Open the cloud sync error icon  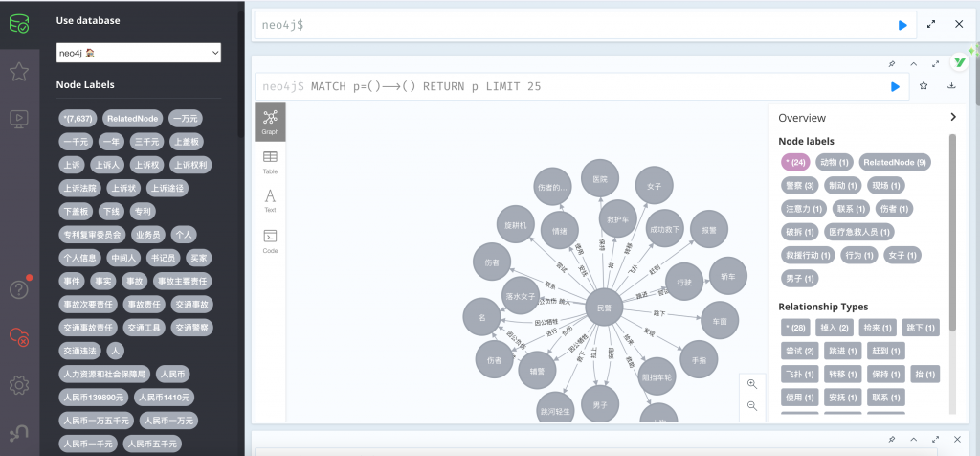click(19, 336)
